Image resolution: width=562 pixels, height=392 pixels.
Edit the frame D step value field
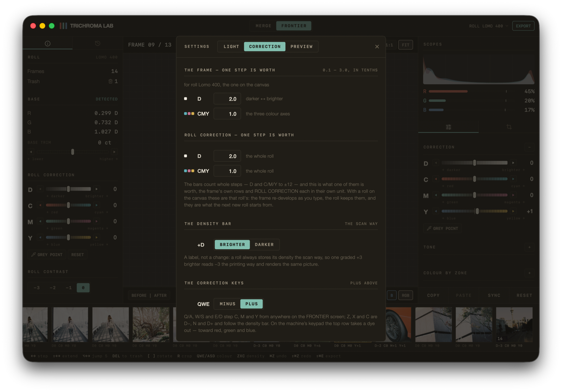point(227,99)
